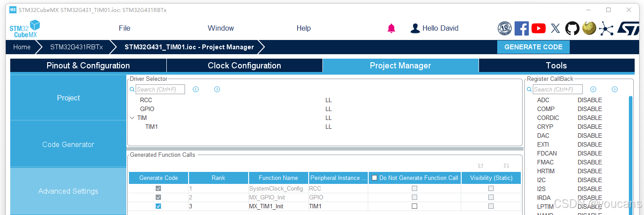The width and height of the screenshot is (644, 215).
Task: Switch to Clock Configuration tab
Action: tap(245, 65)
